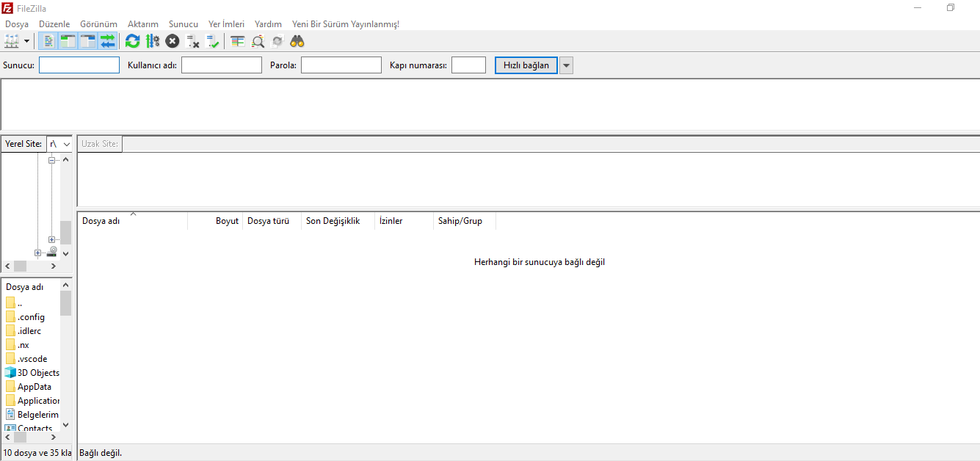Viewport: 980px width, 461px height.
Task: Open the Aktarım menu
Action: (x=143, y=24)
